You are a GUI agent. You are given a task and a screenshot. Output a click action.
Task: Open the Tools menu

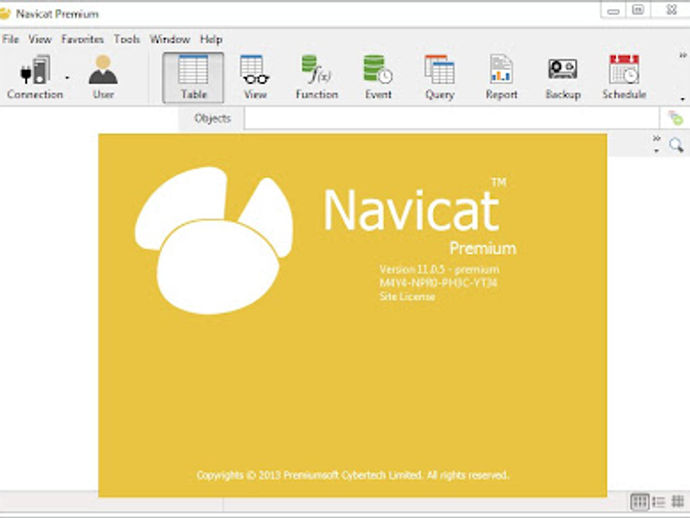click(x=127, y=39)
